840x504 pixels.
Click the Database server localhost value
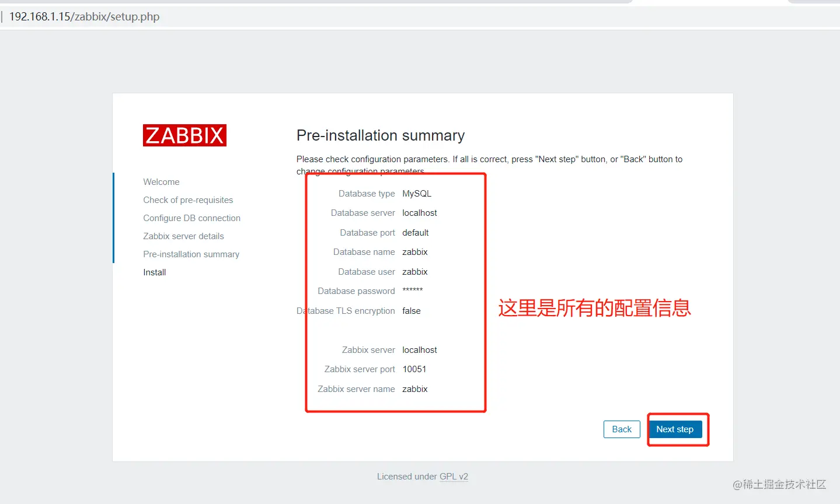point(420,213)
